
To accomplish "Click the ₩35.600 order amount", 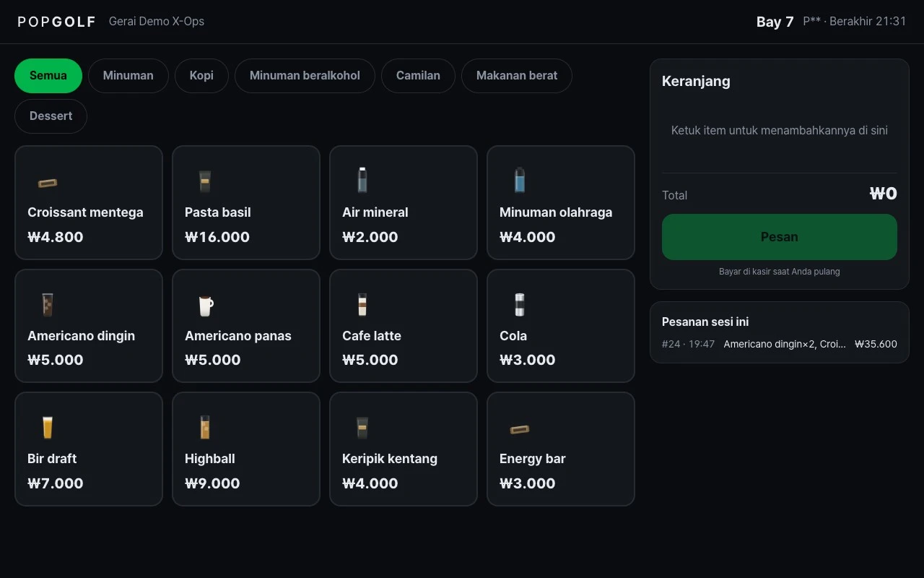I will click(x=876, y=344).
